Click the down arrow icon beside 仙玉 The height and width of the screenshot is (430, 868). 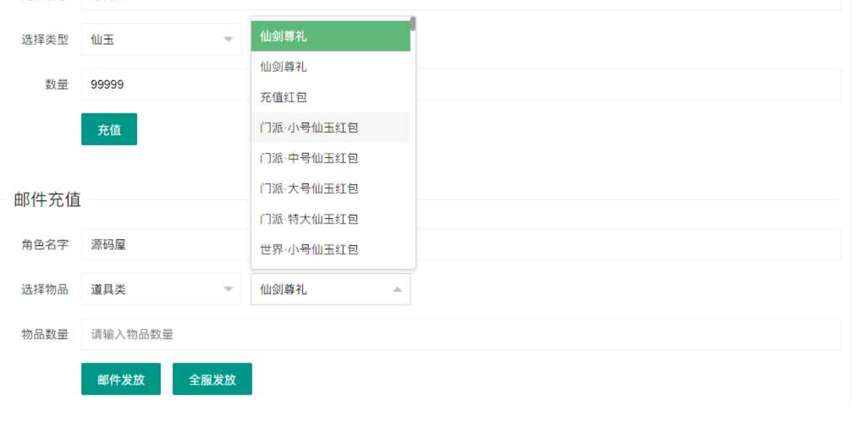click(x=229, y=39)
